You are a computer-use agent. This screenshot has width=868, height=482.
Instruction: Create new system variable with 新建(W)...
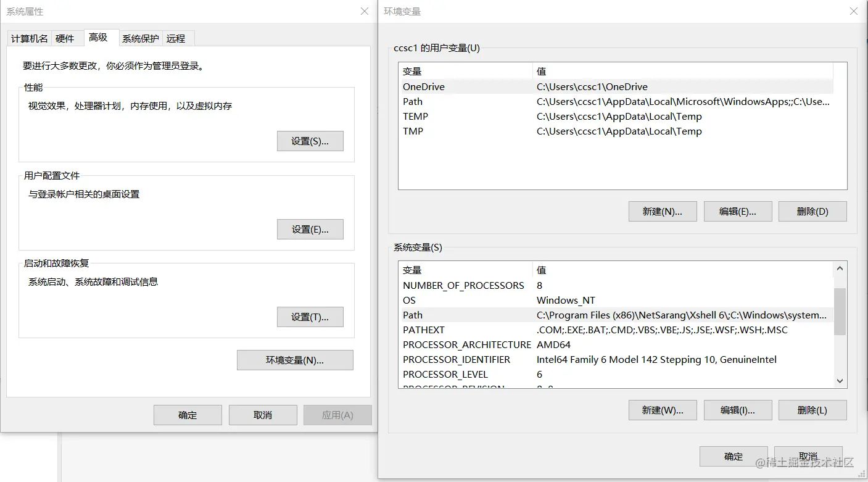pos(663,410)
